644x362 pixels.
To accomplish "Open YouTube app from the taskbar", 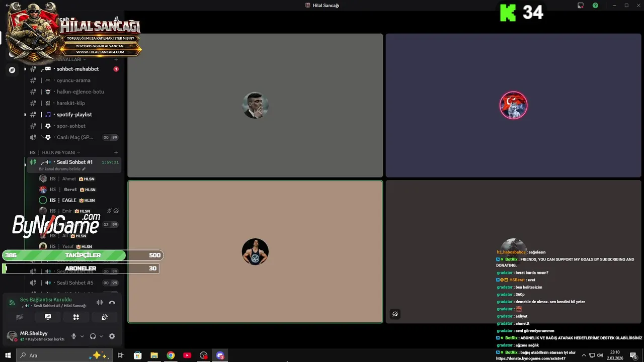I will coord(187,355).
